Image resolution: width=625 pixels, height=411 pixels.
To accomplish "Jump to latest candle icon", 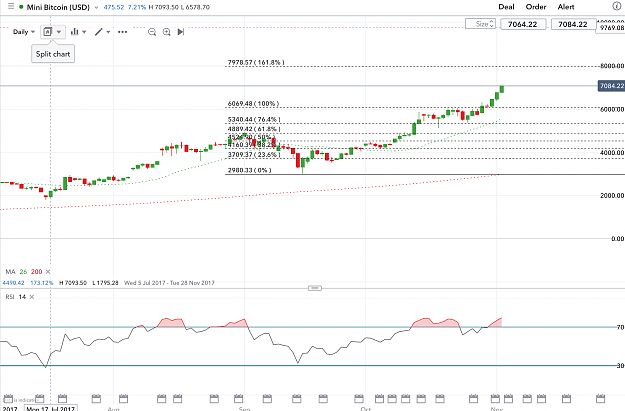I will coord(181,32).
